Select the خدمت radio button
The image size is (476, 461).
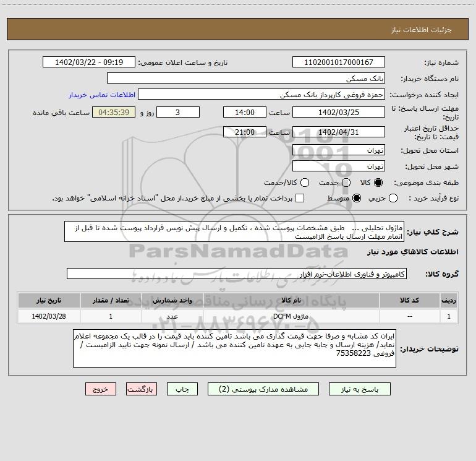click(x=346, y=183)
